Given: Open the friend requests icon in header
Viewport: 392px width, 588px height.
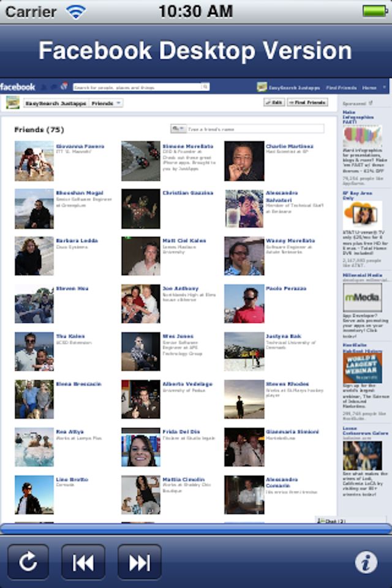Looking at the screenshot, I should [x=44, y=87].
